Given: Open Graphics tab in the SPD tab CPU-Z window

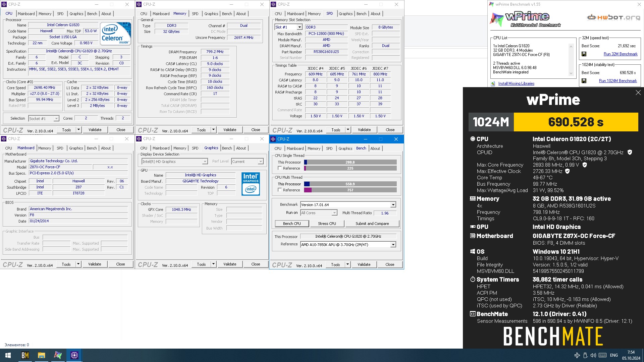Looking at the screenshot, I should 346,14.
